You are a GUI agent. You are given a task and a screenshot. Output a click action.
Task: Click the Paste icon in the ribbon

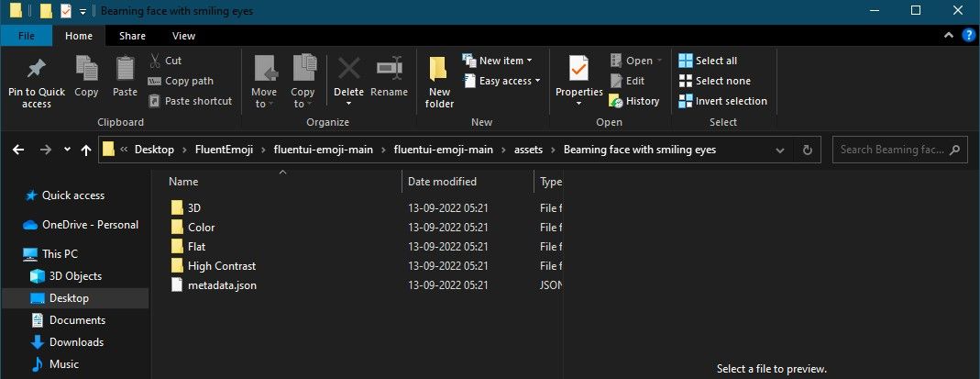(125, 71)
